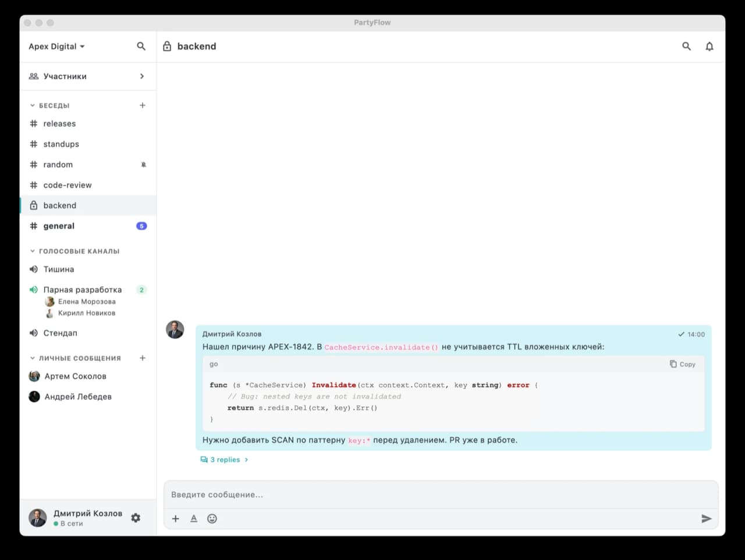The image size is (745, 560).
Task: Click the add attachment plus icon
Action: point(175,519)
